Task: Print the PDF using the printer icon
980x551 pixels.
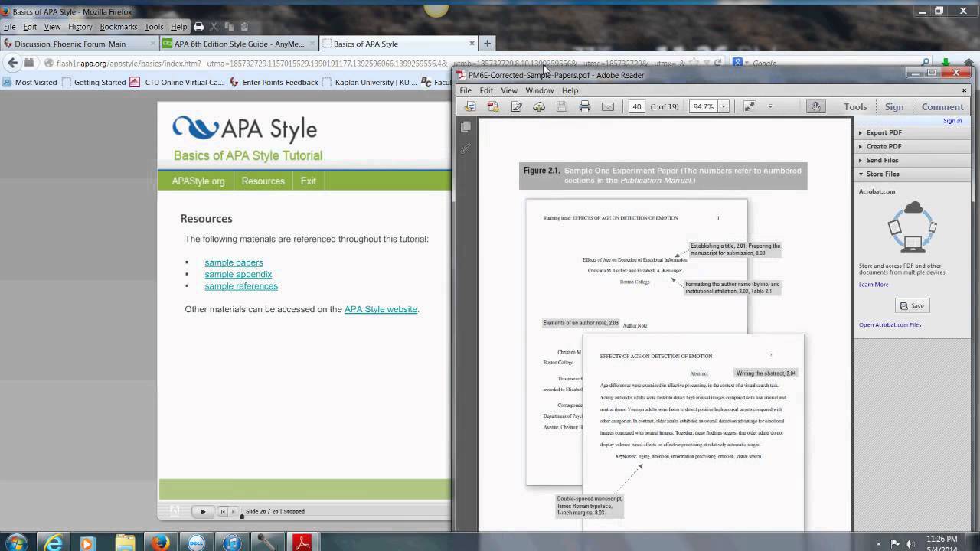Action: [585, 106]
